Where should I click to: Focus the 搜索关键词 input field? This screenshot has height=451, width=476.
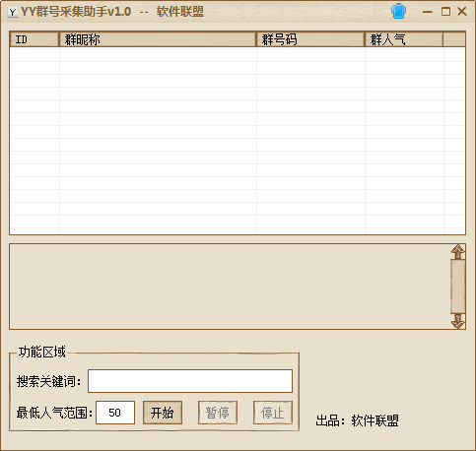pyautogui.click(x=190, y=381)
